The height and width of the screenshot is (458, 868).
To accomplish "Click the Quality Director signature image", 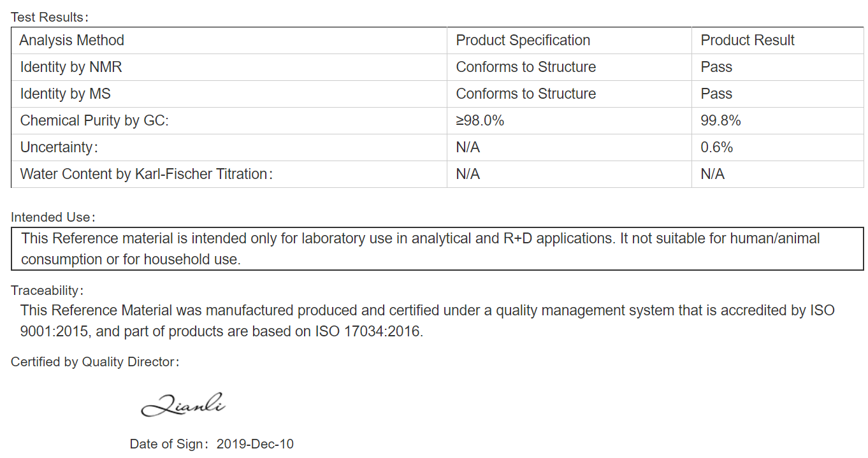I will click(x=183, y=404).
